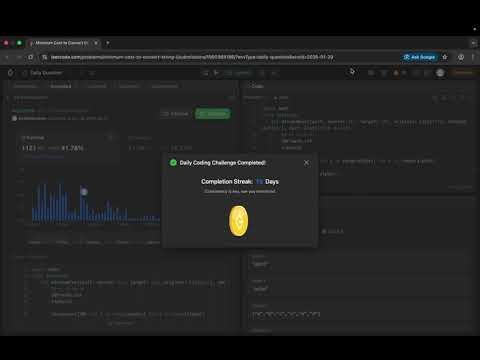Open the settings icon in the LeetCode header

pos(384,73)
